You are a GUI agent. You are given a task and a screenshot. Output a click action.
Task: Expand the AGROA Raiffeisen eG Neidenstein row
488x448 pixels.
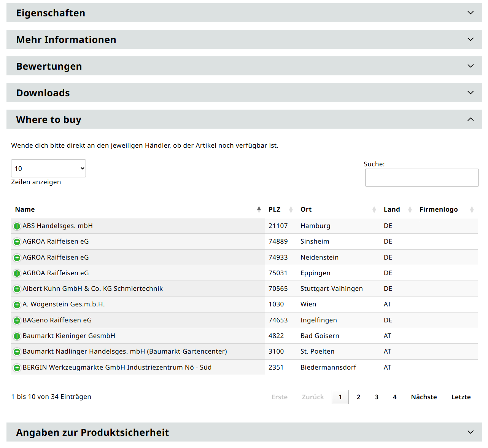click(x=17, y=258)
